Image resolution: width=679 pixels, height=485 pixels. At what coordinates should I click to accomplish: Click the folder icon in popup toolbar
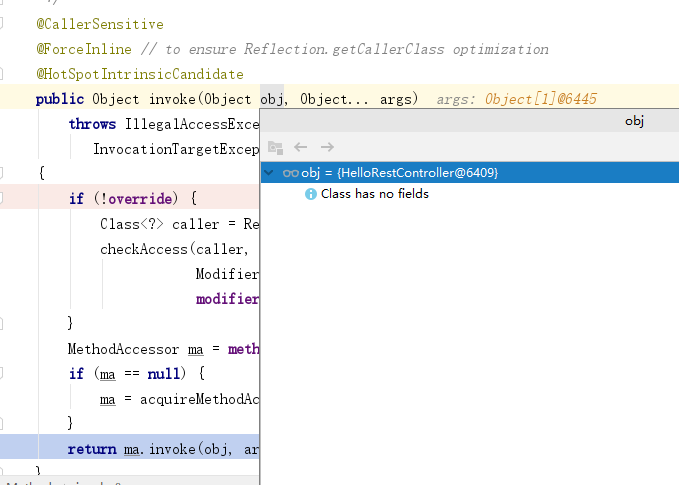pos(275,147)
